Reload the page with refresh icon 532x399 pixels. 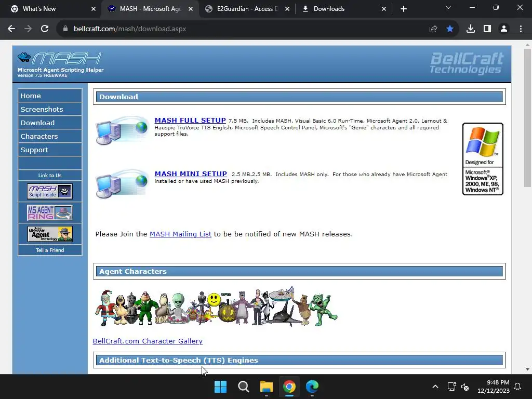click(45, 29)
